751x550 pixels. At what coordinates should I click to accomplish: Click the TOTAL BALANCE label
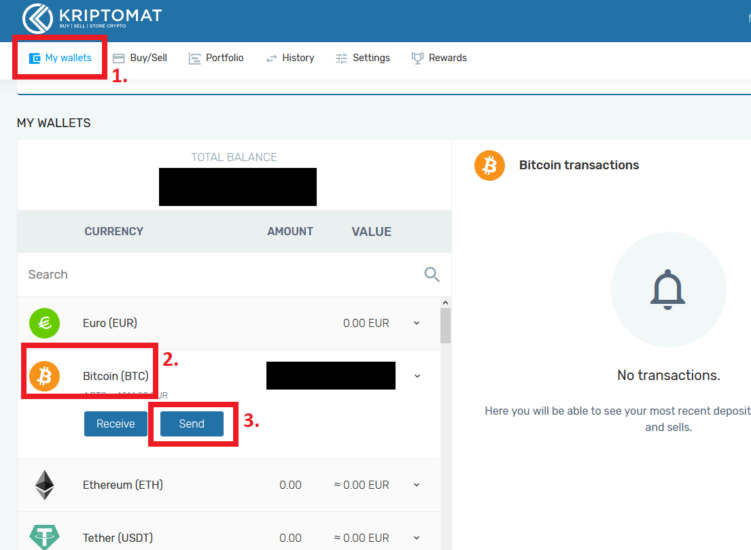(234, 157)
